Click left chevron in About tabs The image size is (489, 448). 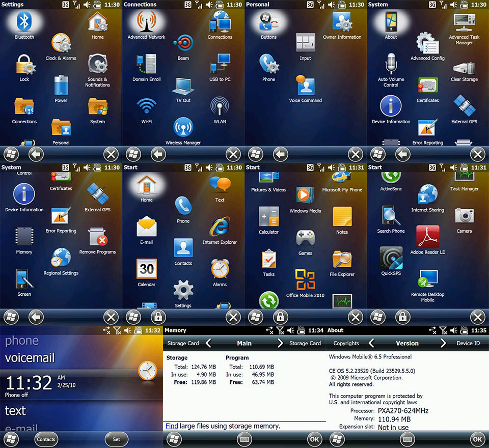coord(371,343)
